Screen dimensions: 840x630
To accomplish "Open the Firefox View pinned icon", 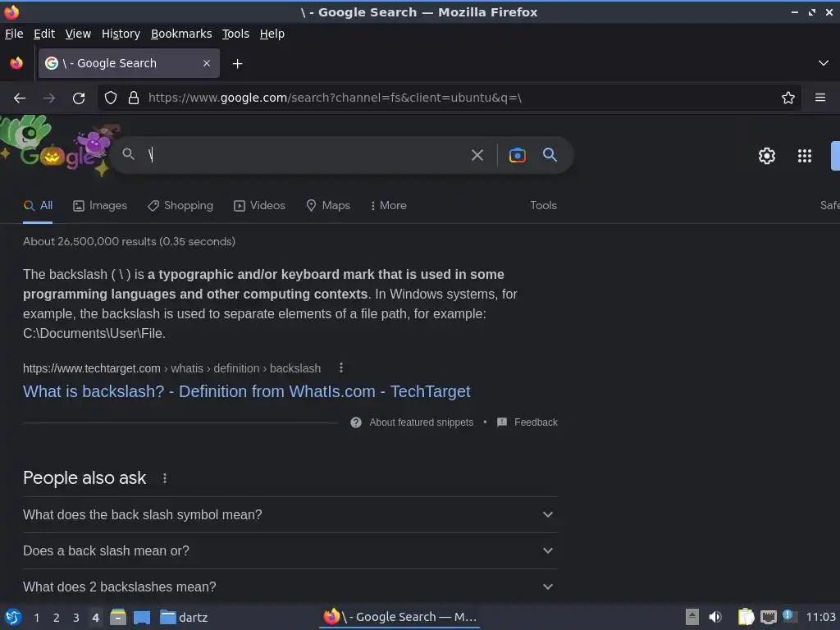I will (x=16, y=63).
